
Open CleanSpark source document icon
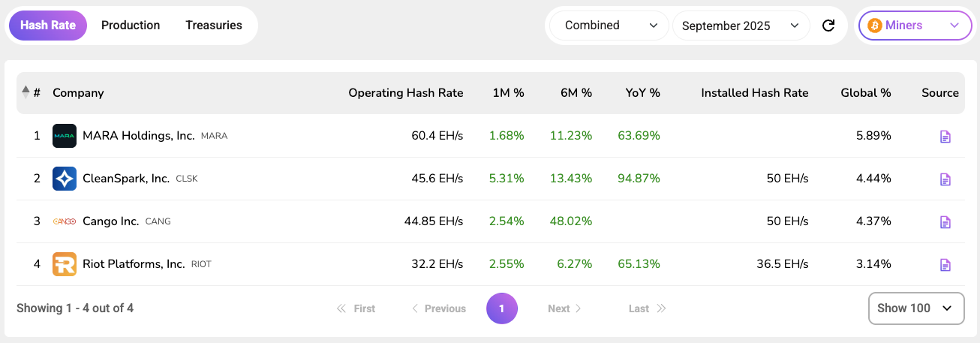(945, 179)
